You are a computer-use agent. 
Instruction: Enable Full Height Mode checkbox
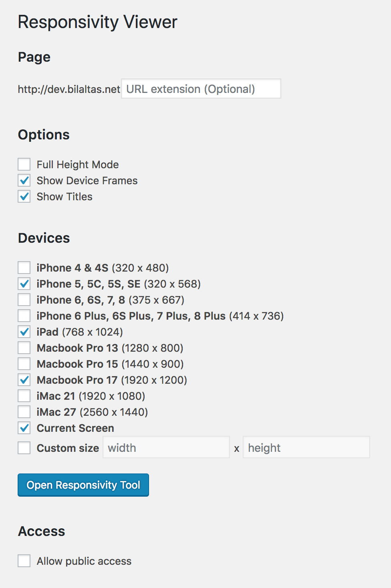(24, 164)
